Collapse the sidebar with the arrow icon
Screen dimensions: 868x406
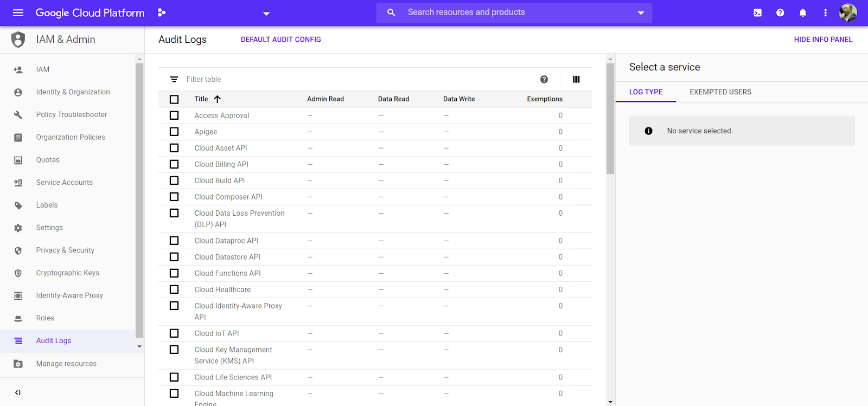18,392
